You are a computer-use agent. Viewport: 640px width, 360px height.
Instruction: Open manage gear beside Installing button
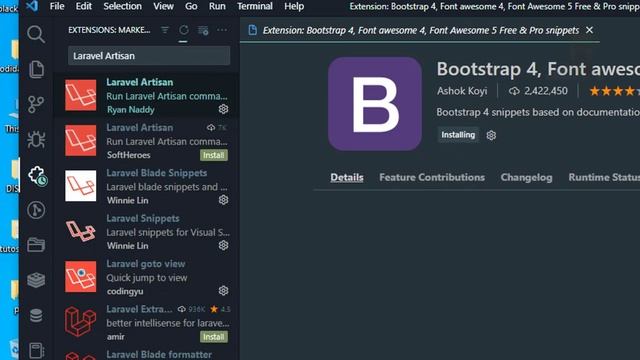coord(491,135)
